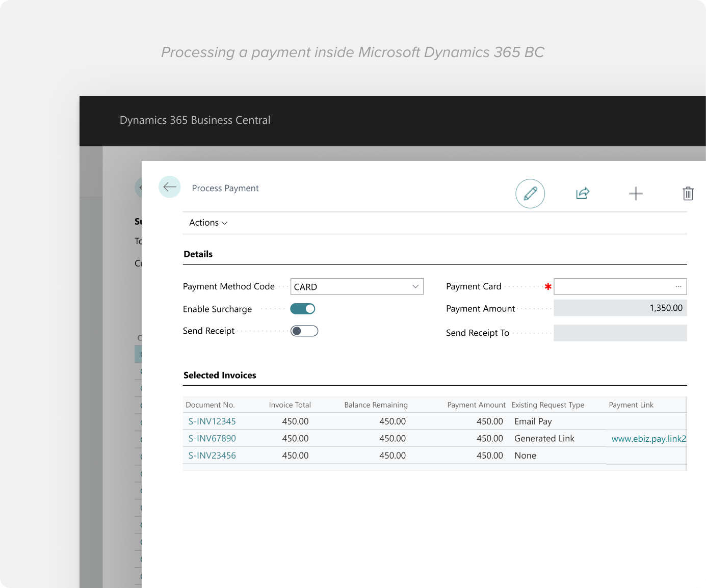Follow the www.ebiz.pay.link2 payment link
Viewport: 706px width, 588px height.
(648, 439)
